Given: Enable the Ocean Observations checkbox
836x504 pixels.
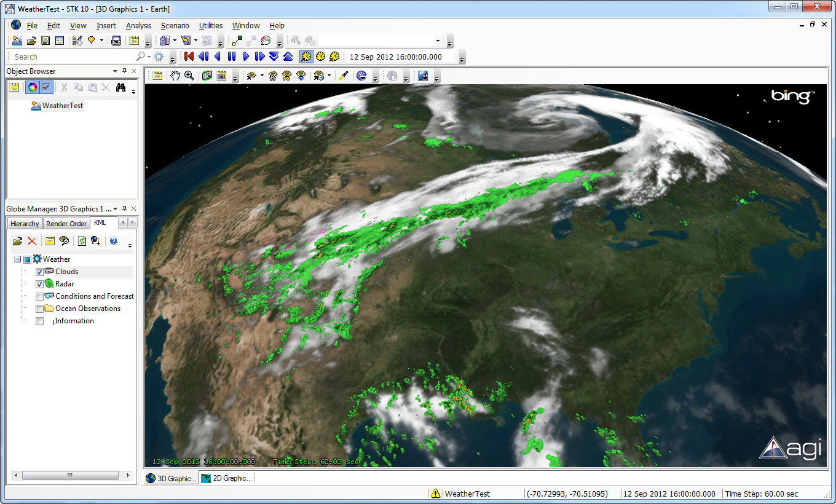Looking at the screenshot, I should [39, 309].
